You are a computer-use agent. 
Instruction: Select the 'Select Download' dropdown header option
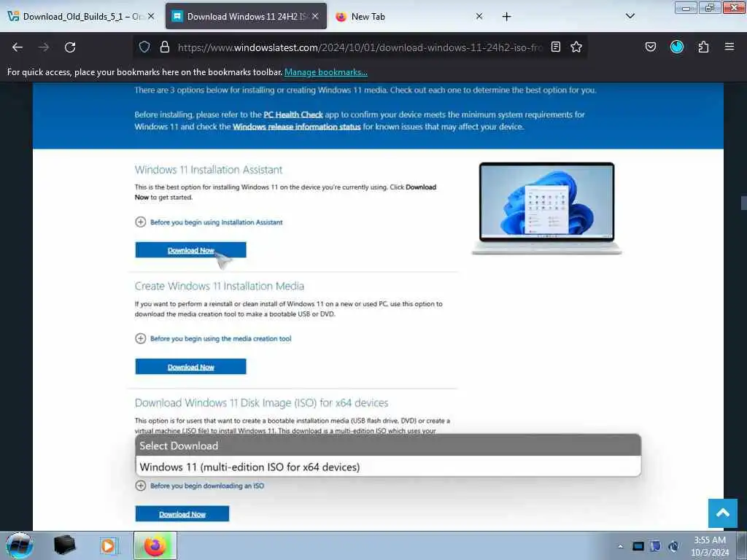(x=388, y=446)
